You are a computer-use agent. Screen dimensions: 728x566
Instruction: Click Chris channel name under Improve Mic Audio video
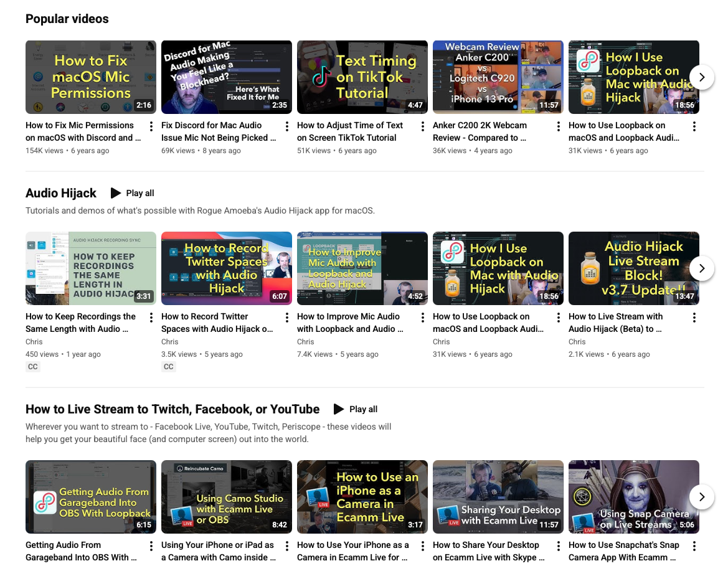[306, 342]
